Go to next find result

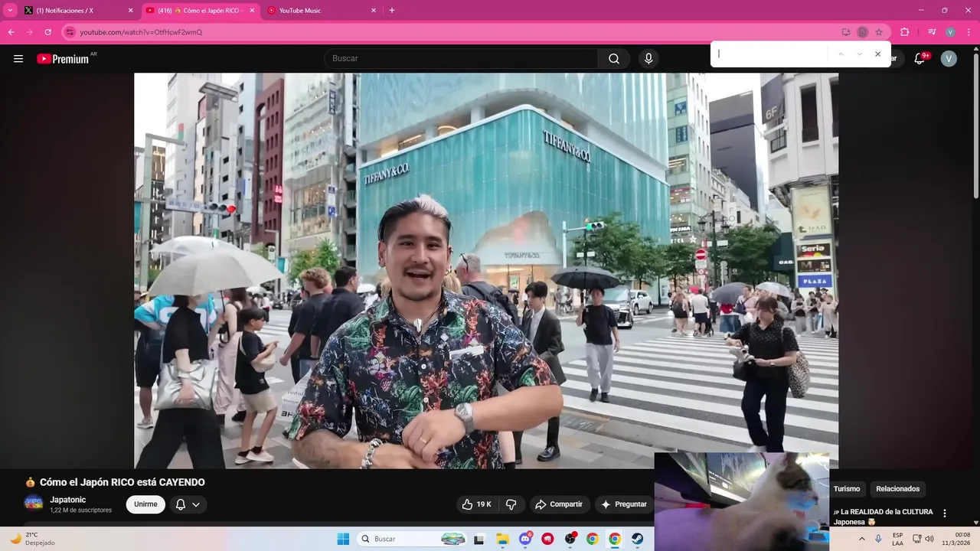coord(859,54)
